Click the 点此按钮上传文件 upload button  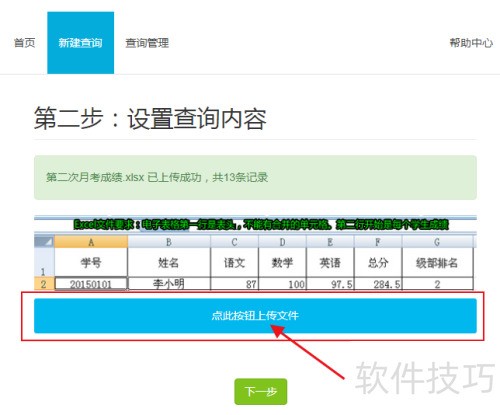pyautogui.click(x=255, y=316)
